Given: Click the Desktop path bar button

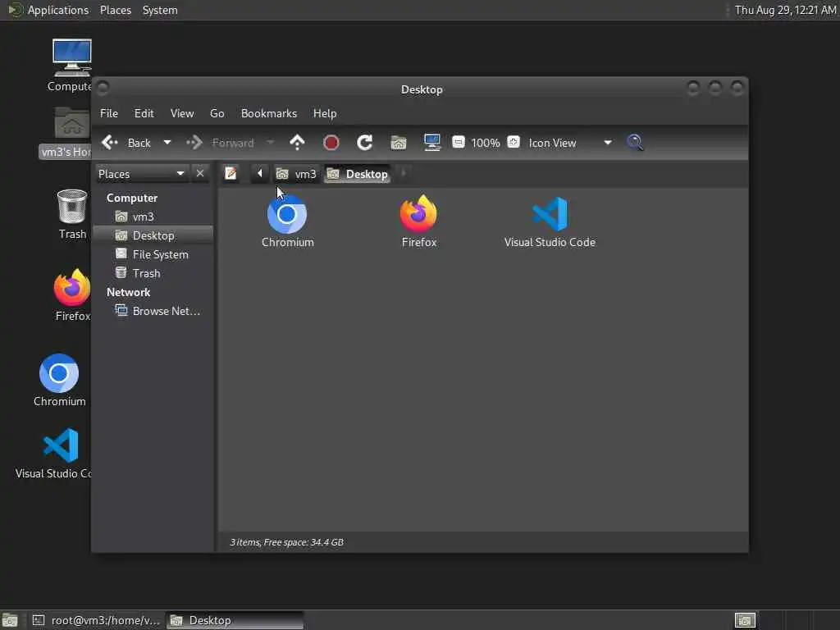Looking at the screenshot, I should pos(358,174).
